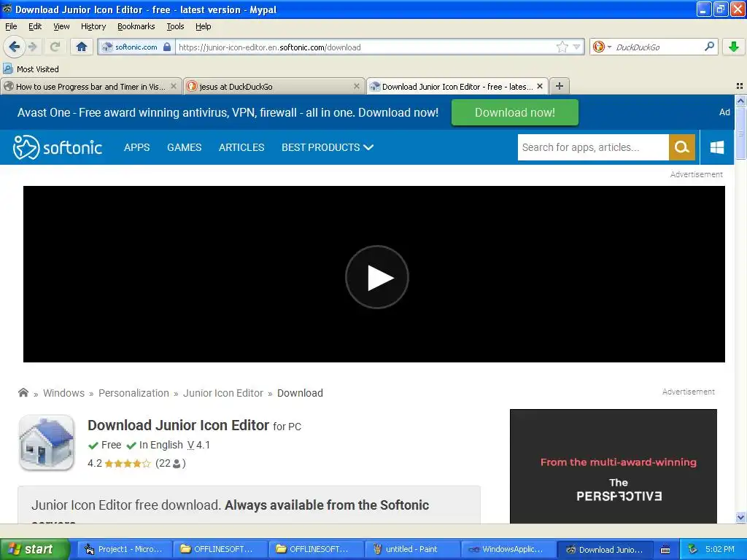747x560 pixels.
Task: Open the Edit menu
Action: point(35,26)
